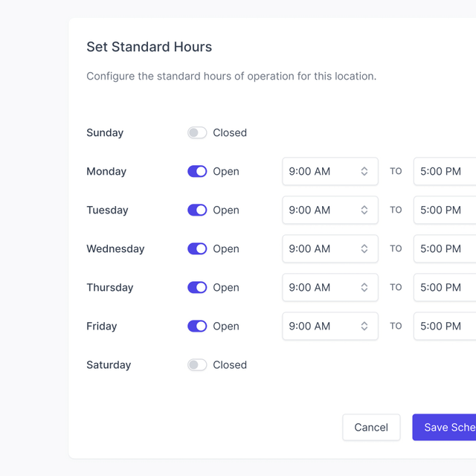Click the Cancel button
Viewport: 476px width, 476px height.
tap(371, 428)
